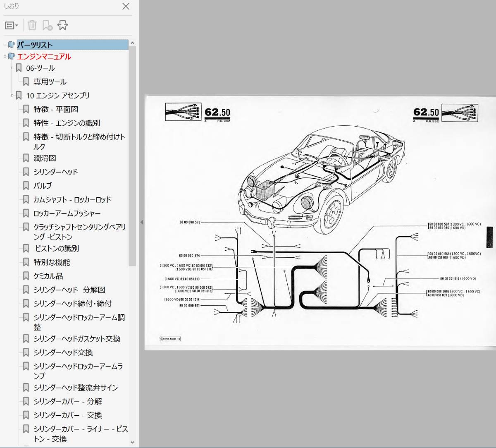Click the bookmark panel scroll-up arrow
Screen dimensions: 496x448
132,43
